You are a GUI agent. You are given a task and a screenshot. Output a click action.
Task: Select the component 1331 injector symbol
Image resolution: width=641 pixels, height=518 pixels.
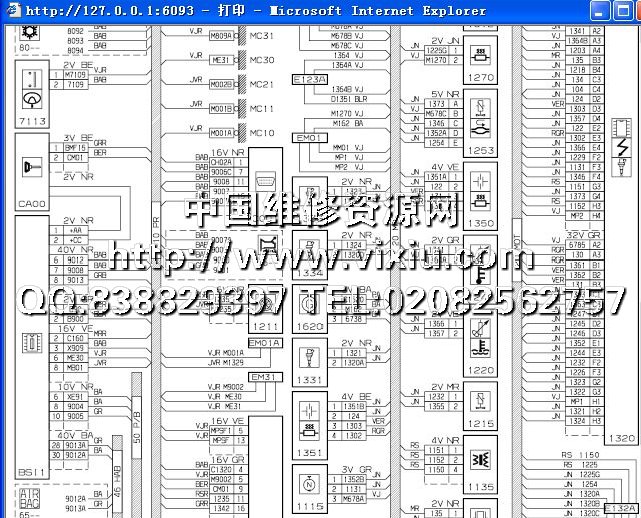(x=308, y=356)
